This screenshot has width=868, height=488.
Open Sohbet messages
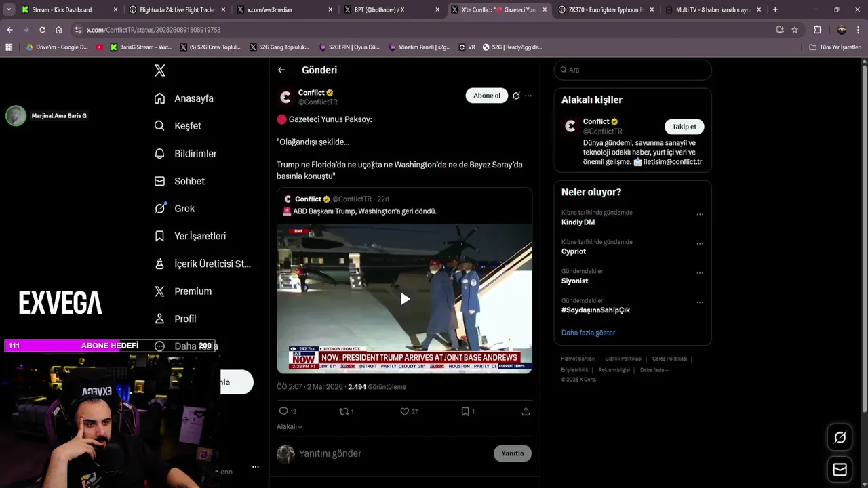(179, 181)
